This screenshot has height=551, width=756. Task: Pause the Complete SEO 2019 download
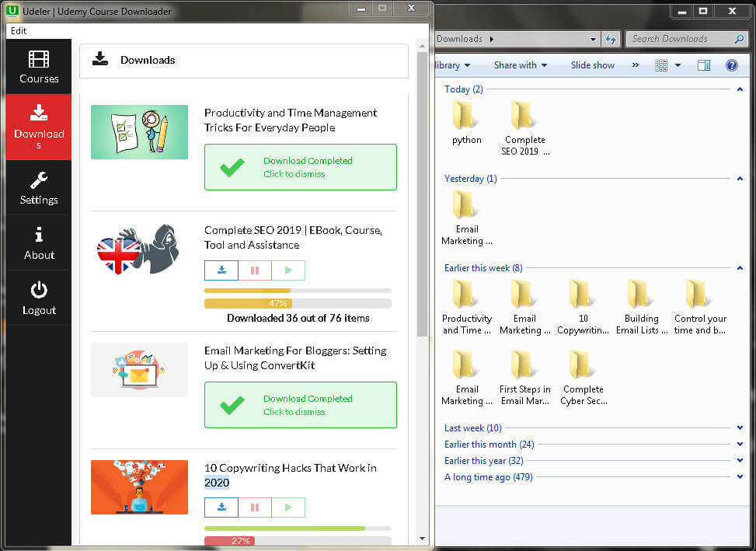[x=255, y=270]
